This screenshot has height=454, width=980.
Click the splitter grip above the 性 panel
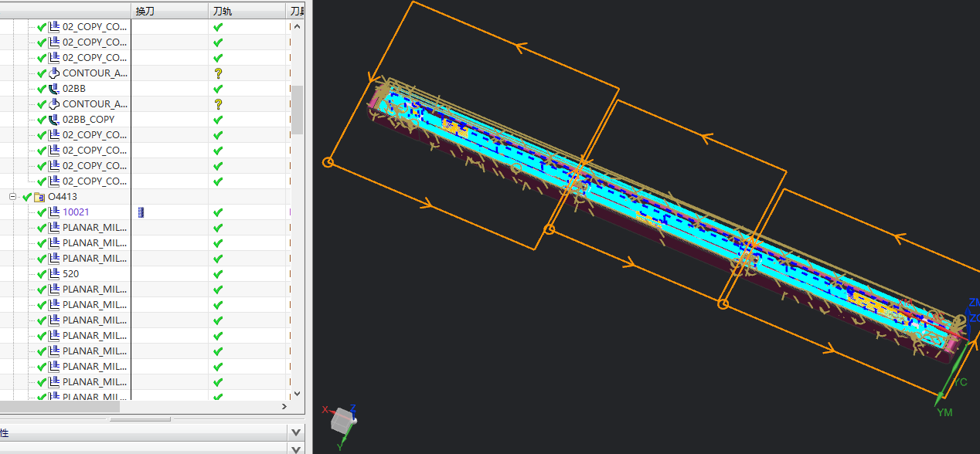tap(139, 419)
